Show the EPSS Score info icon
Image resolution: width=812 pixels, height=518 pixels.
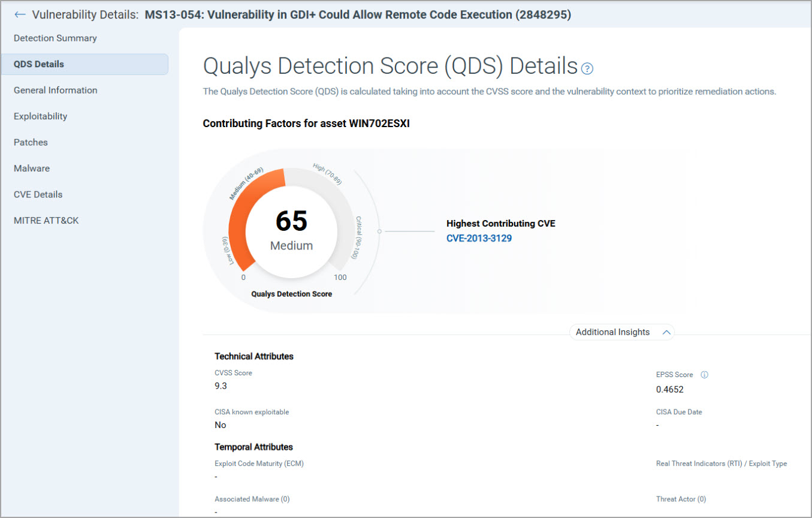[705, 375]
